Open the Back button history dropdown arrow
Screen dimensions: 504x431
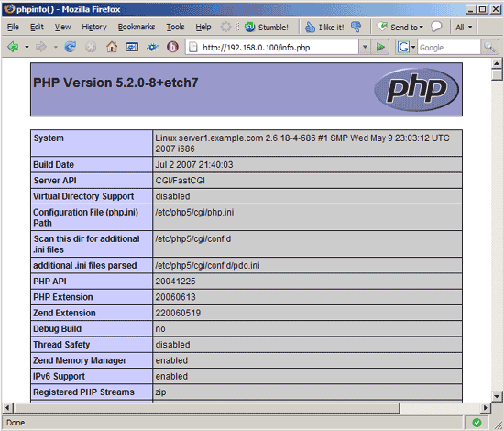point(27,48)
